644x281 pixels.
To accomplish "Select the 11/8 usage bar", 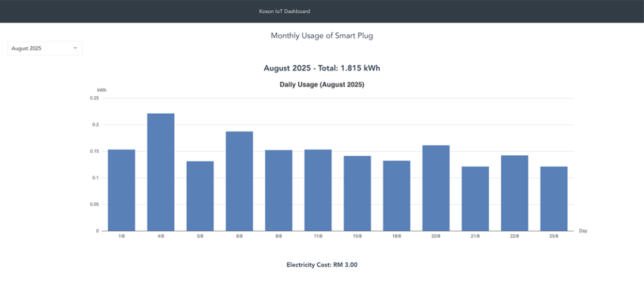I will pyautogui.click(x=318, y=190).
